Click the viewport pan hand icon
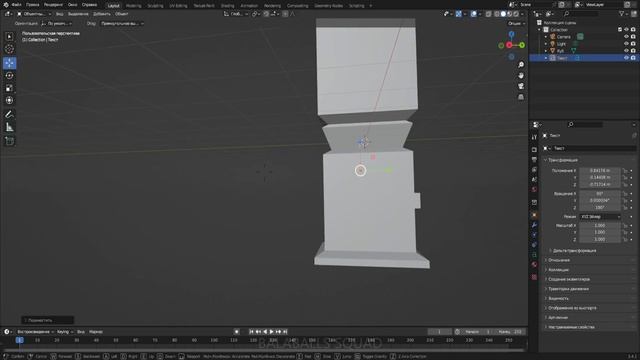 point(521,76)
